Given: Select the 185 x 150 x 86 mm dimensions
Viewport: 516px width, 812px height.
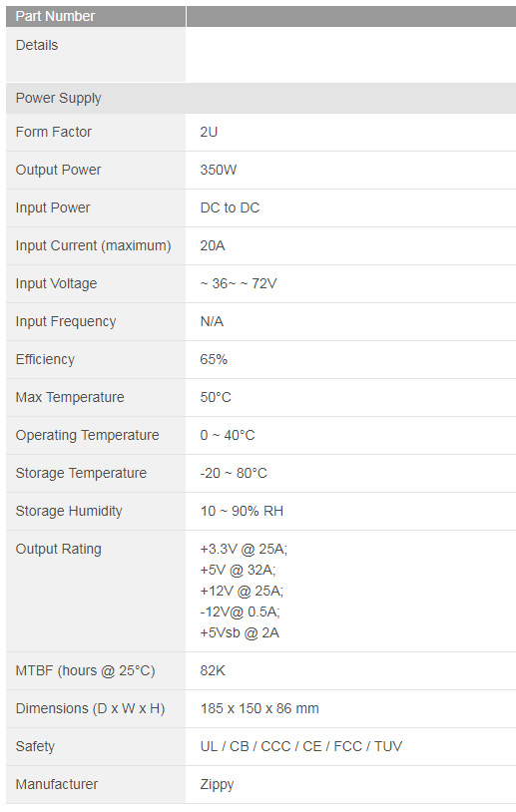Looking at the screenshot, I should (259, 708).
